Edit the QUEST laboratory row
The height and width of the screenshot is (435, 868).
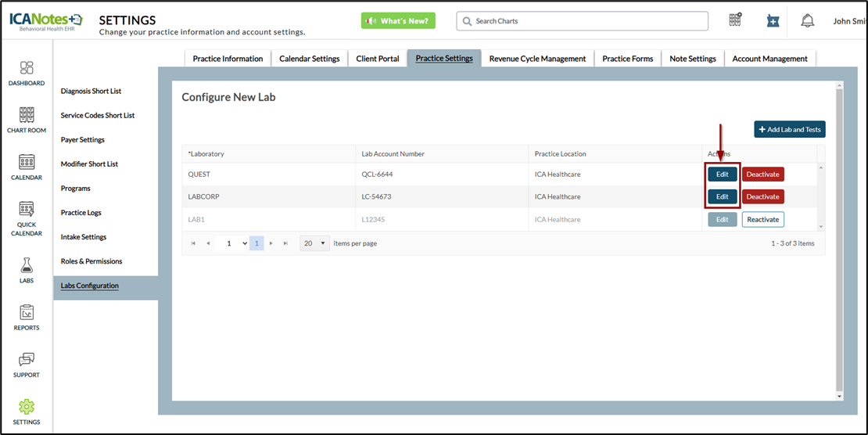click(x=722, y=174)
